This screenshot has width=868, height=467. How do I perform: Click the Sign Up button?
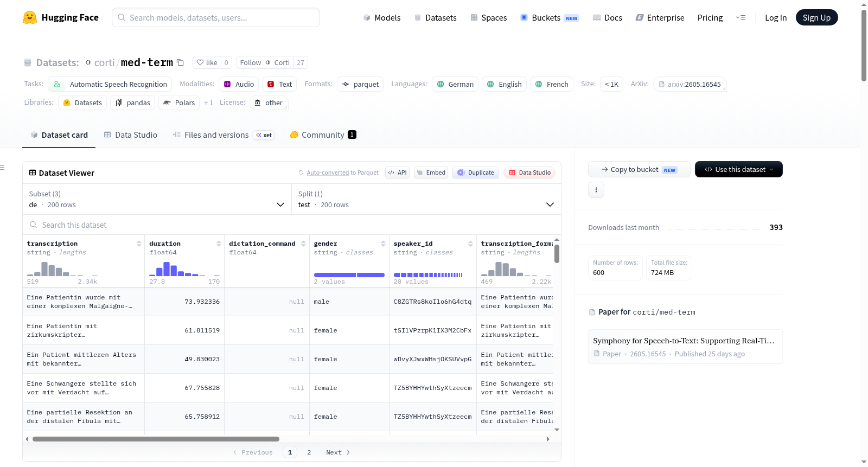click(x=816, y=17)
